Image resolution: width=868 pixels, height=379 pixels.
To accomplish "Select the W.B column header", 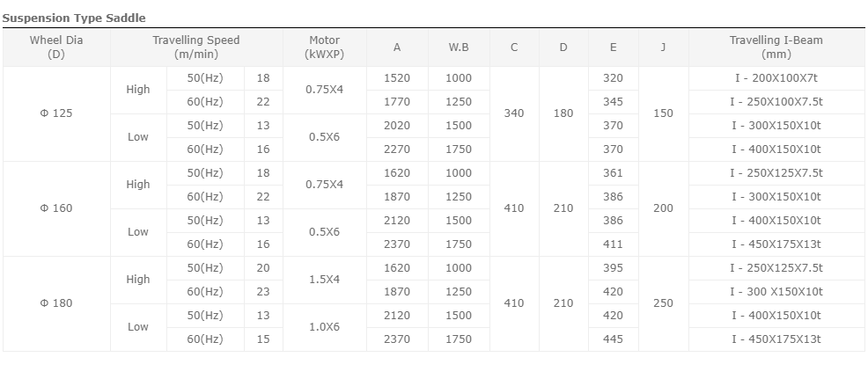I will (459, 47).
